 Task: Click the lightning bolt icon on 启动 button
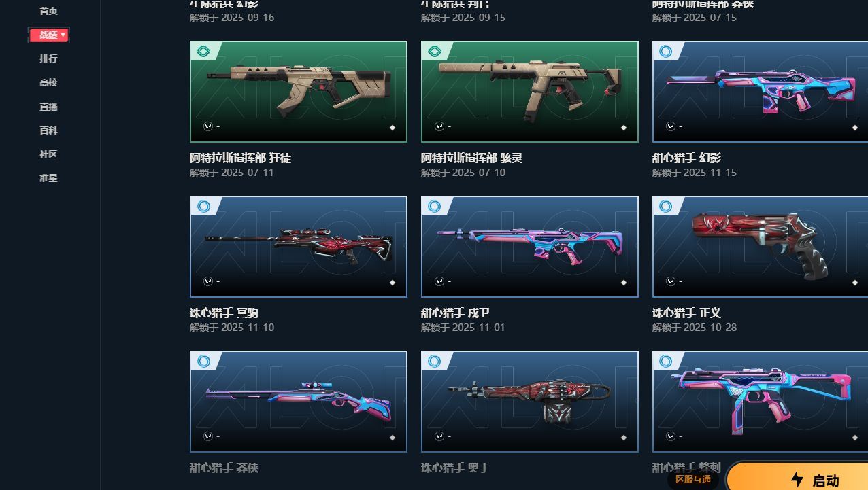pos(797,479)
